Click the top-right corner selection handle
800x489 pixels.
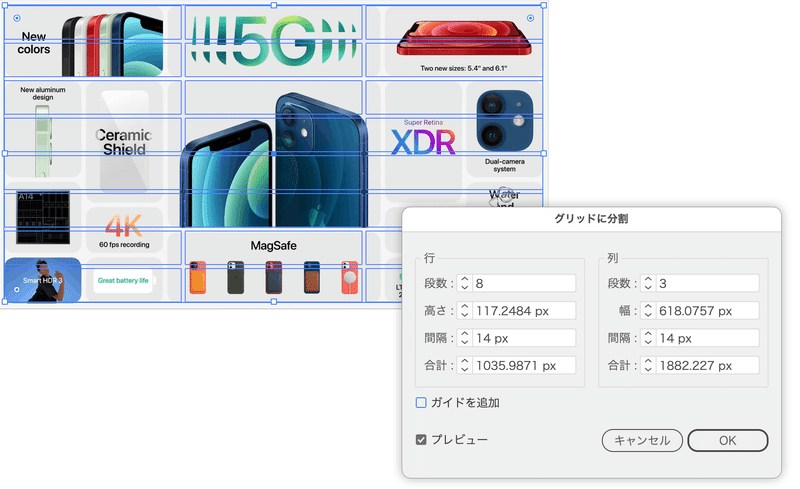pyautogui.click(x=543, y=5)
